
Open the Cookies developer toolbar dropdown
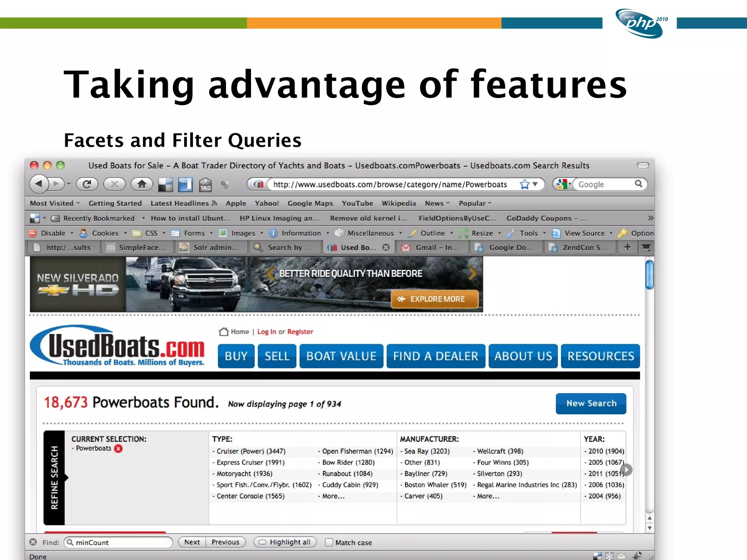pos(104,233)
